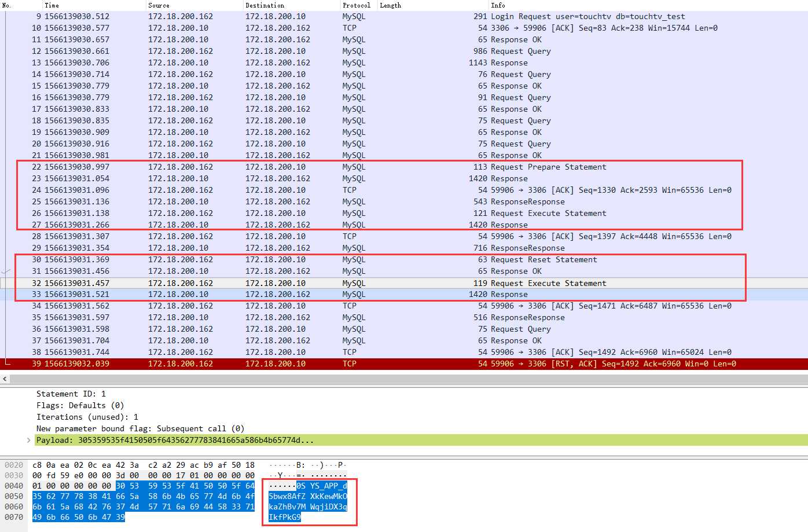This screenshot has width=808, height=532.
Task: Select packet 34 TCP ACK Seq=1471
Action: (404, 306)
